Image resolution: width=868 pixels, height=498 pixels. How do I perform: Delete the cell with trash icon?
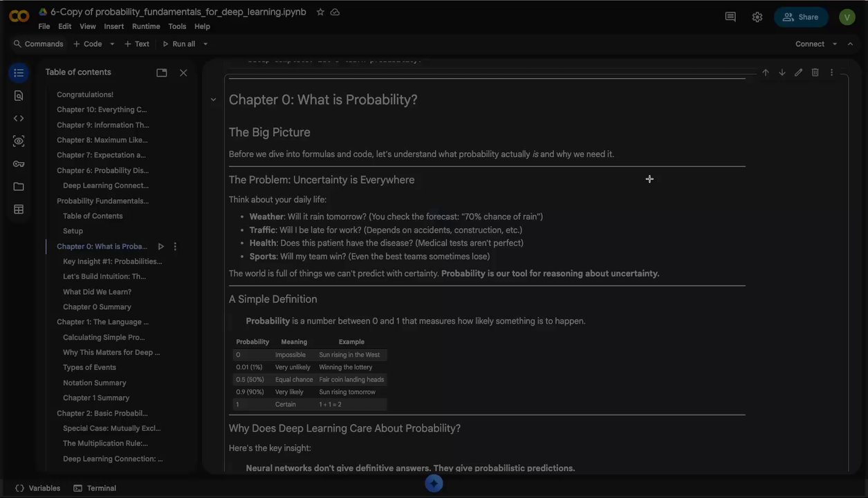[815, 73]
